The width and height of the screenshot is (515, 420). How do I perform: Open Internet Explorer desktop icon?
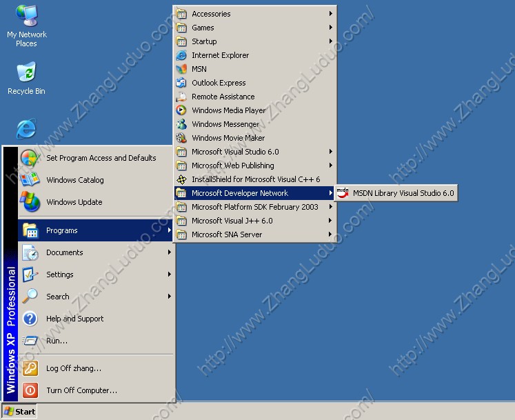pyautogui.click(x=26, y=129)
